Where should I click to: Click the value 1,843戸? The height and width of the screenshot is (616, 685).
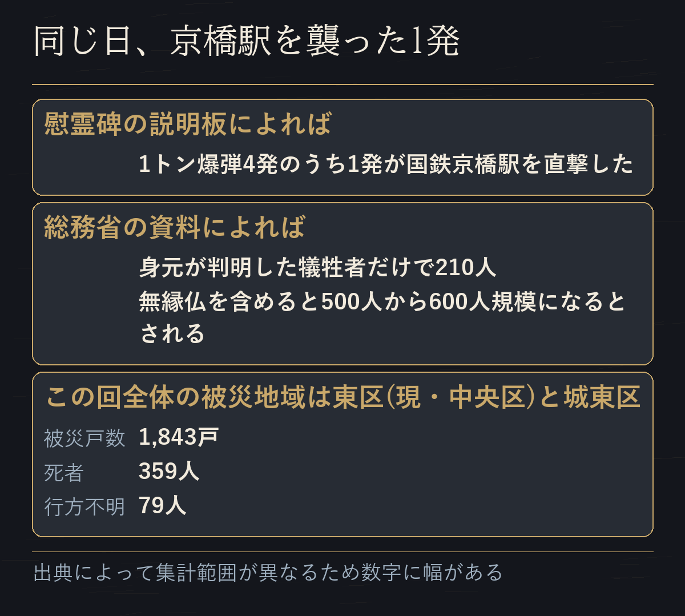tap(179, 437)
